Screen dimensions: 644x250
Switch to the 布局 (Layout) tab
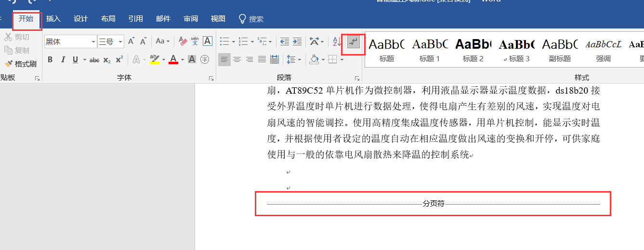[x=108, y=19]
